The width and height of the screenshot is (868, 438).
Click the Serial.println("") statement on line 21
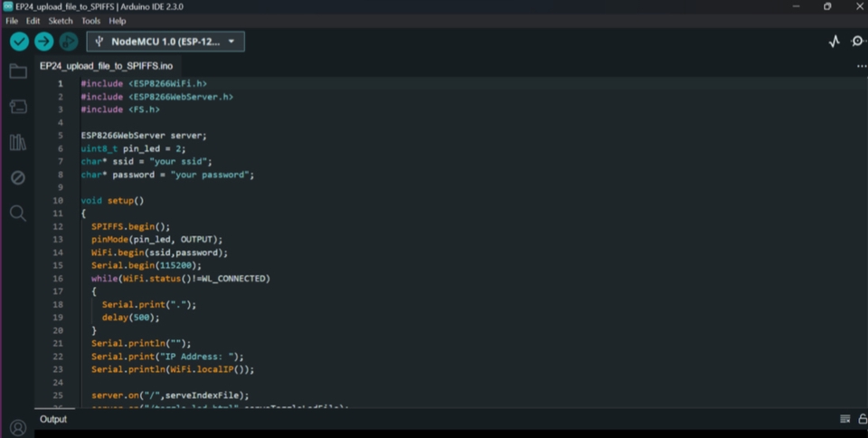pos(141,343)
